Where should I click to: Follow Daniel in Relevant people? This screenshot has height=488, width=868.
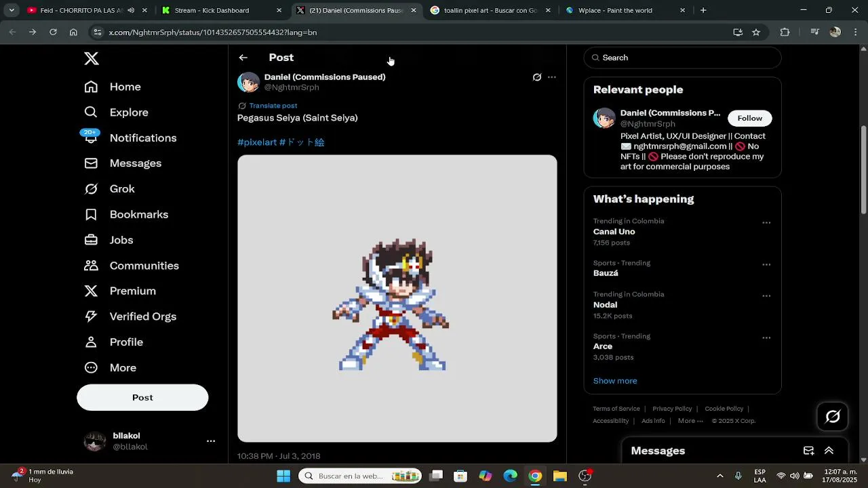point(749,118)
